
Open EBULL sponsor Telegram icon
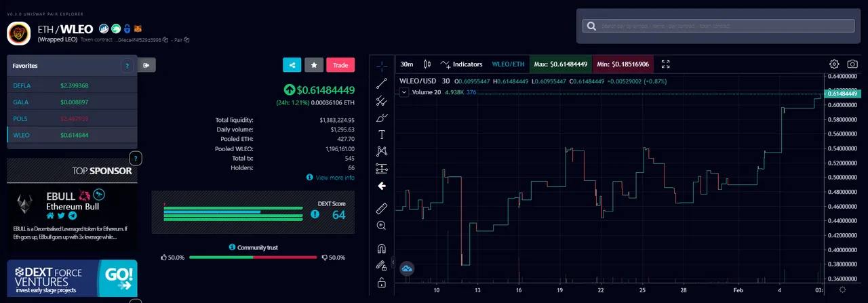(x=73, y=216)
